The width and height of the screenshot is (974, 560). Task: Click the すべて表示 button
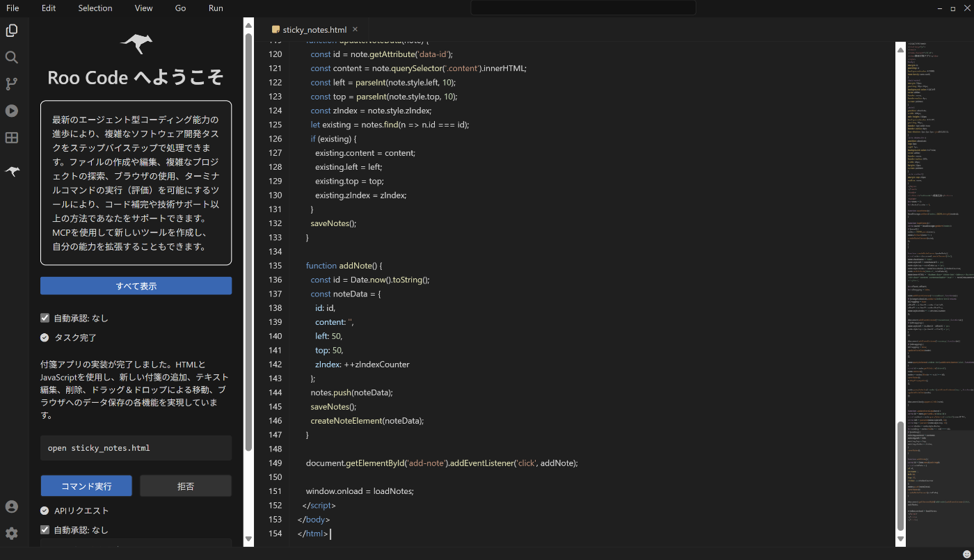(x=136, y=286)
